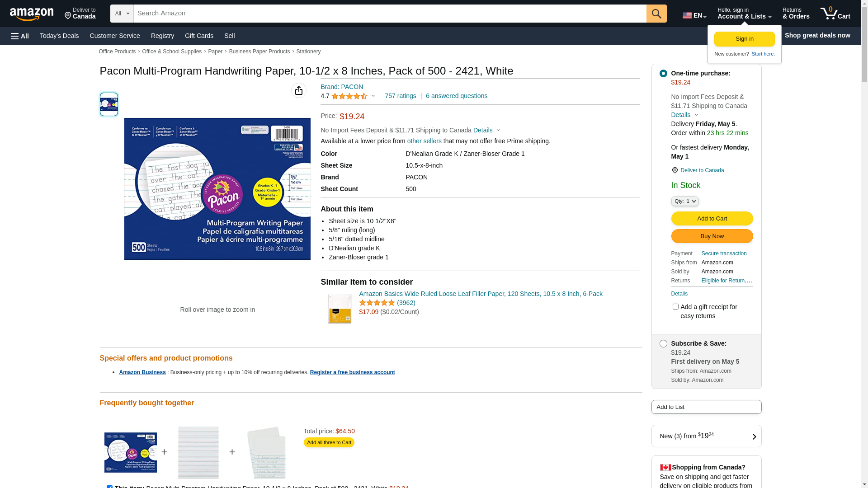Select One-time purchase option
Screen dimensions: 868x488
(x=663, y=73)
